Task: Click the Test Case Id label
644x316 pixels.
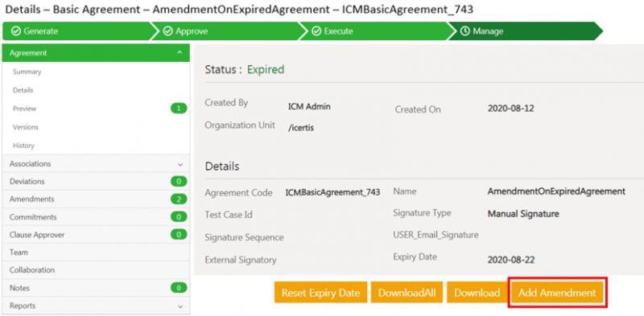Action: click(x=229, y=215)
